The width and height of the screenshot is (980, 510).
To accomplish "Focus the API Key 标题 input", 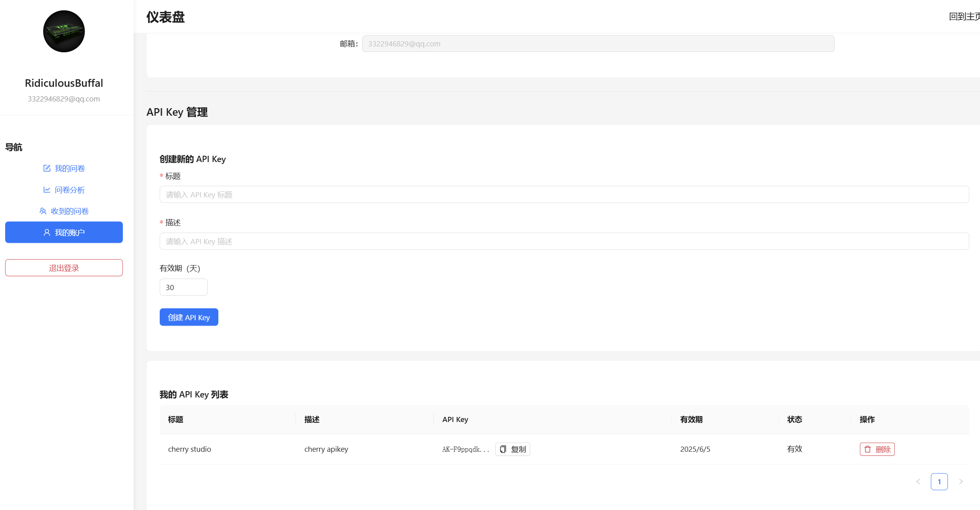I will 564,195.
